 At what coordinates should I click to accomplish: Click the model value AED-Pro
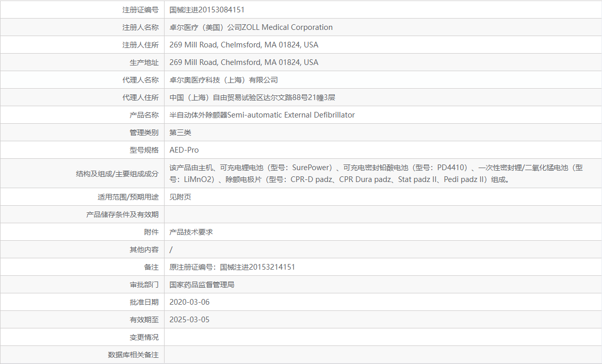tap(184, 150)
